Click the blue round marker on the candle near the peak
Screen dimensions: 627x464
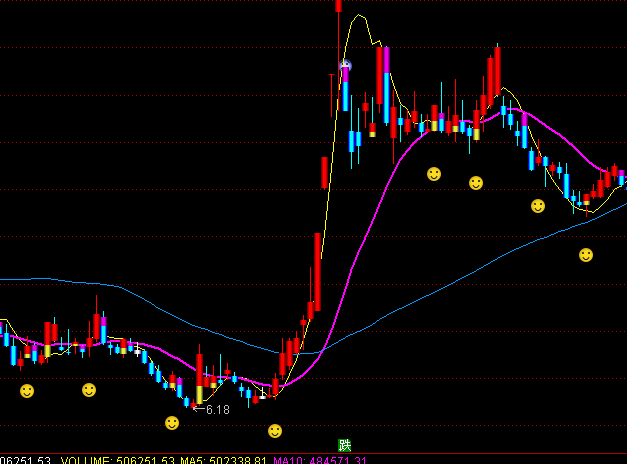click(346, 67)
